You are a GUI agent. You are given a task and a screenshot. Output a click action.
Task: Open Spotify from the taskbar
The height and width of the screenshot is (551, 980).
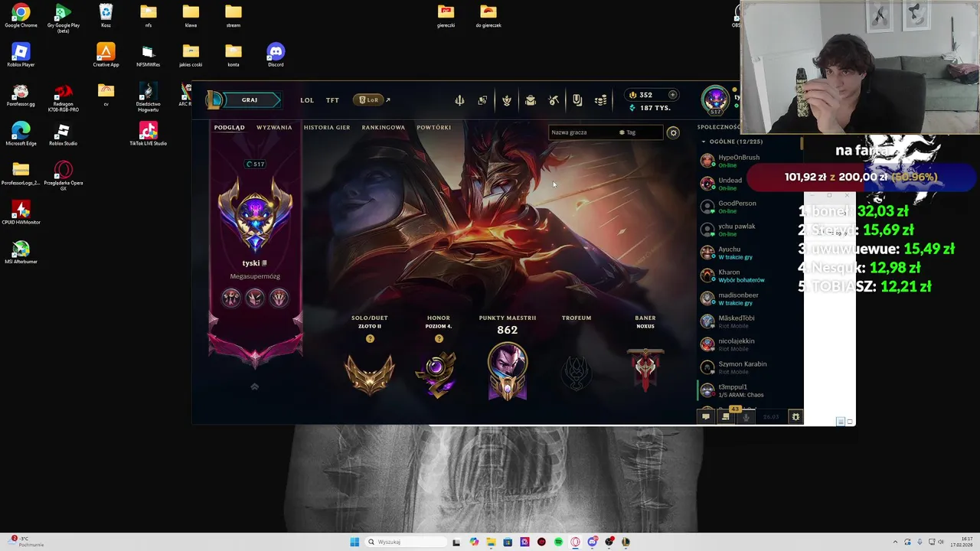click(558, 542)
